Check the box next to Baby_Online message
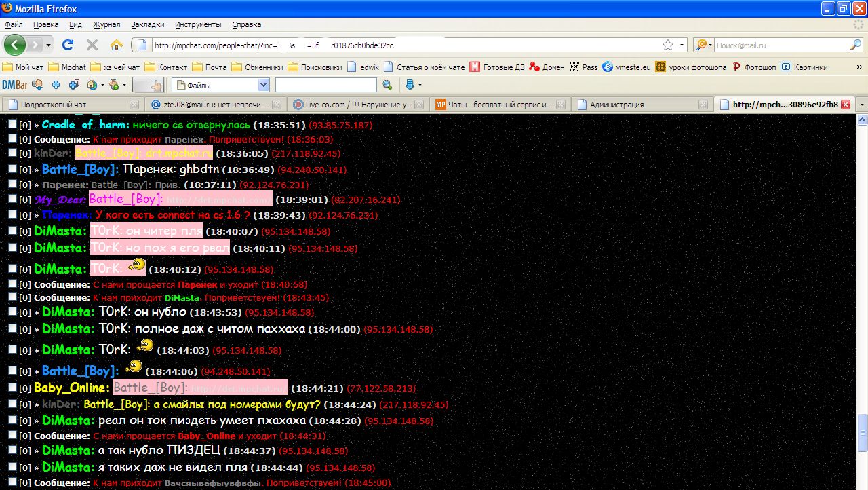This screenshot has width=868, height=490. pyautogui.click(x=12, y=388)
